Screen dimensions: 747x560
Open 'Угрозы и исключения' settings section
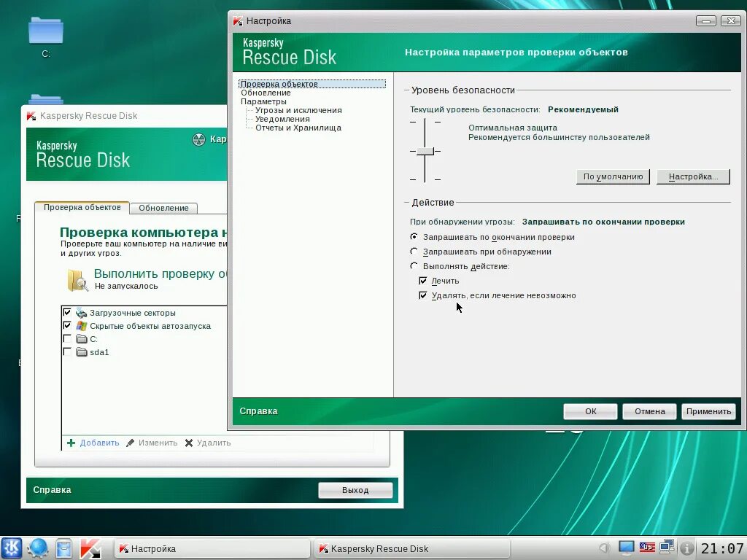[298, 110]
